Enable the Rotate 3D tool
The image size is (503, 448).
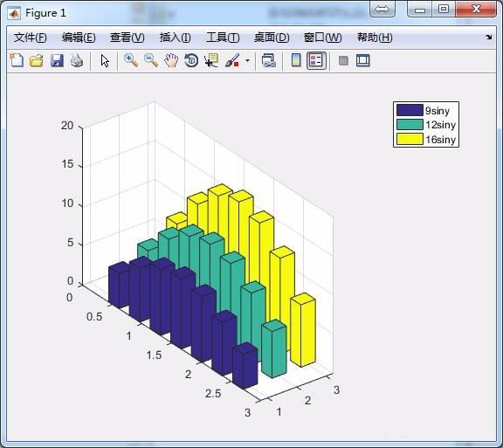(x=191, y=60)
